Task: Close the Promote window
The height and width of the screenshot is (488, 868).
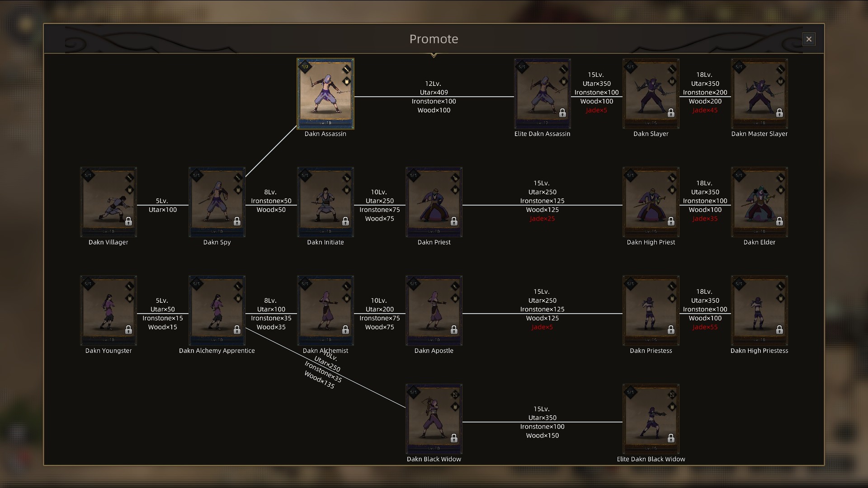Action: [809, 39]
